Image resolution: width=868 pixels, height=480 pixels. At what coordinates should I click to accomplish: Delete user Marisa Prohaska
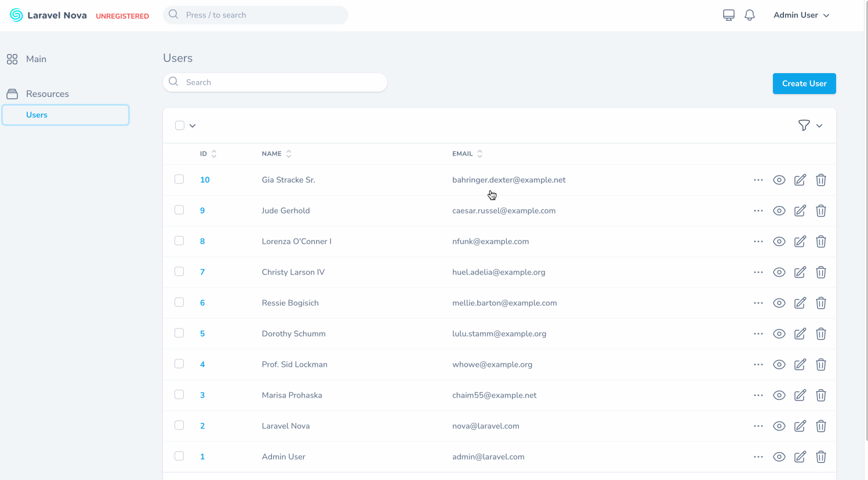(821, 395)
